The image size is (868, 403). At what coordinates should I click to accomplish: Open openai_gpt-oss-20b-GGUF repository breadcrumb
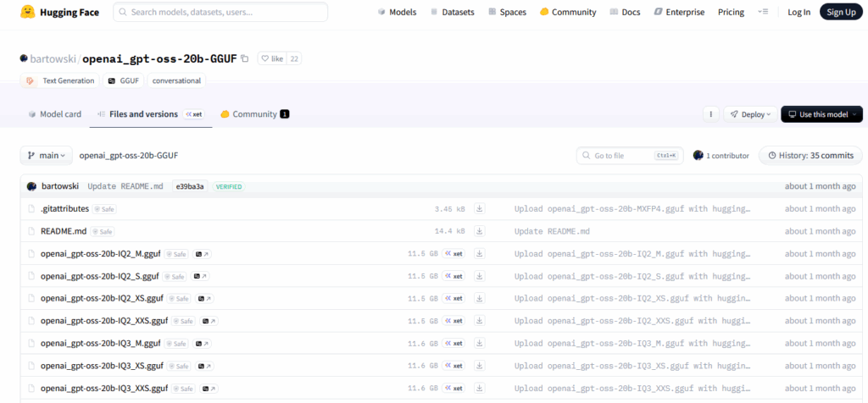[x=129, y=156]
